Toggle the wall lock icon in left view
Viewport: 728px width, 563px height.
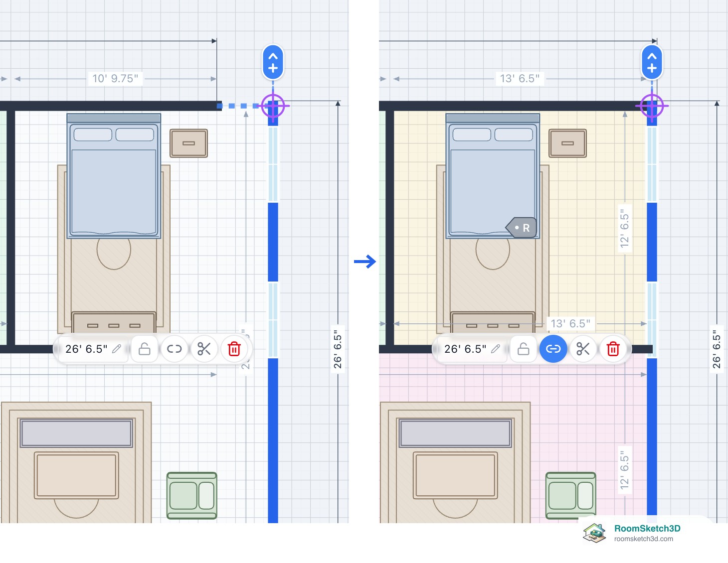[144, 349]
